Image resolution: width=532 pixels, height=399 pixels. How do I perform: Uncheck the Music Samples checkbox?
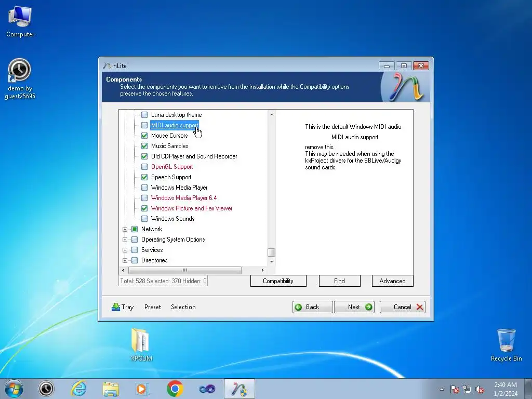pos(144,146)
